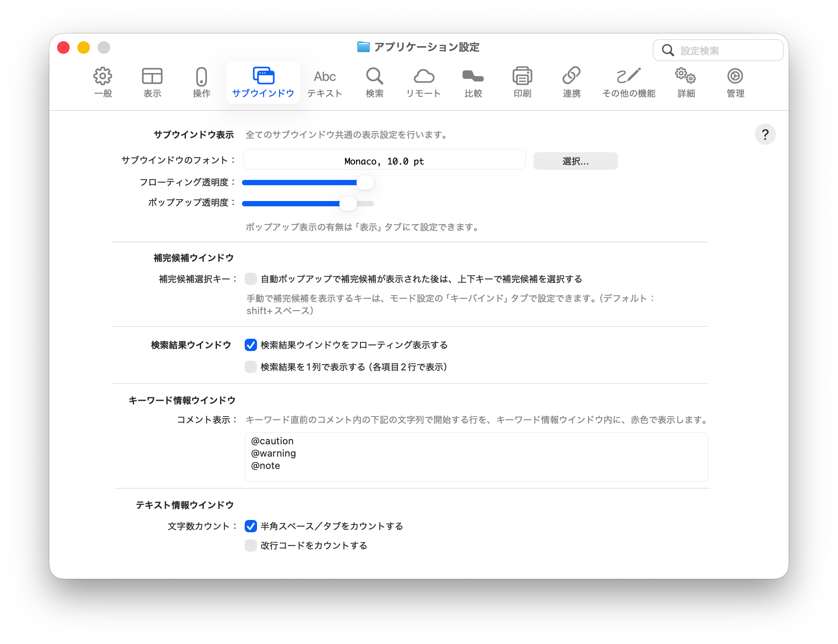Screen dimensions: 838x644
Task: Open the リモート cloud icon
Action: (424, 77)
